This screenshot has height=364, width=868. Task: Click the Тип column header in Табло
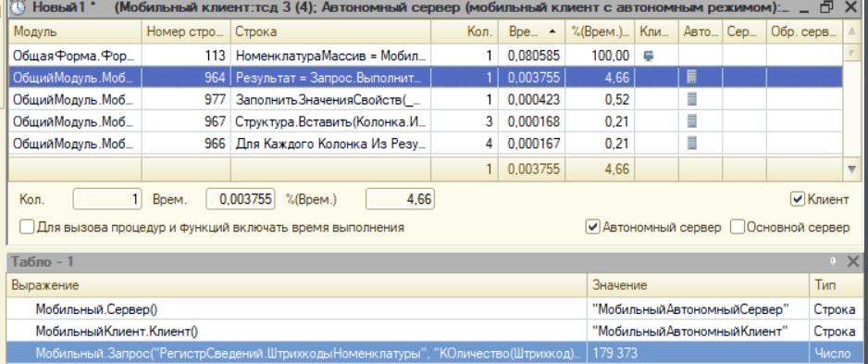[836, 285]
